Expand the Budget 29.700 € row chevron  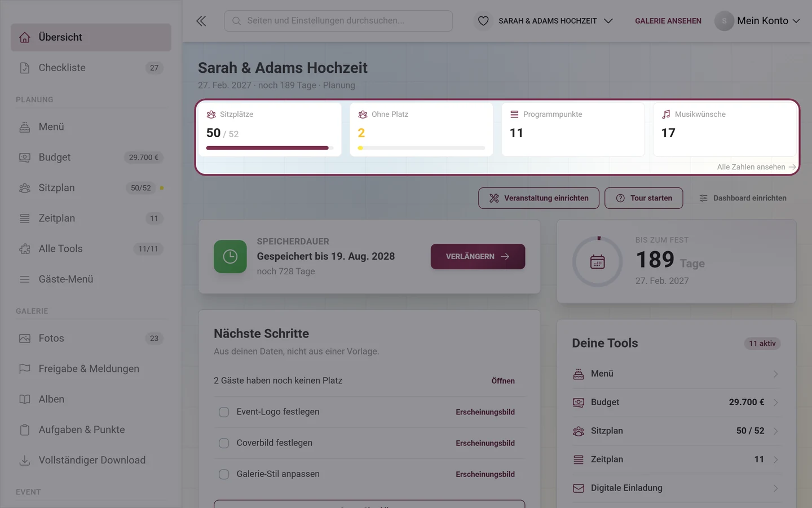pyautogui.click(x=776, y=402)
